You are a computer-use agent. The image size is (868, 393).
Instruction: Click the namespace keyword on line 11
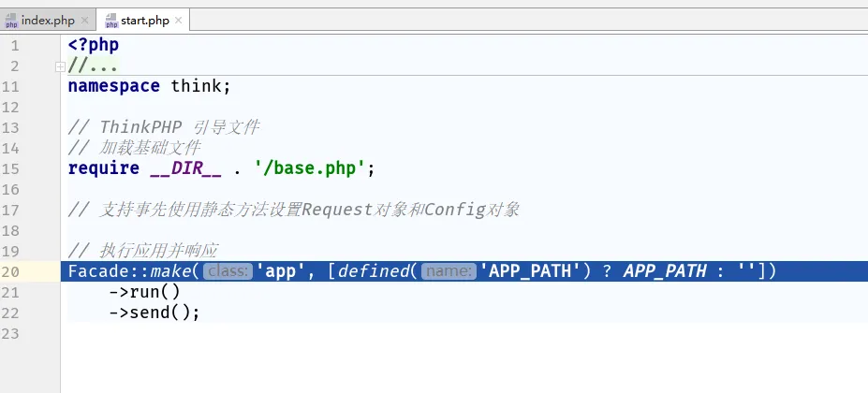(x=114, y=86)
